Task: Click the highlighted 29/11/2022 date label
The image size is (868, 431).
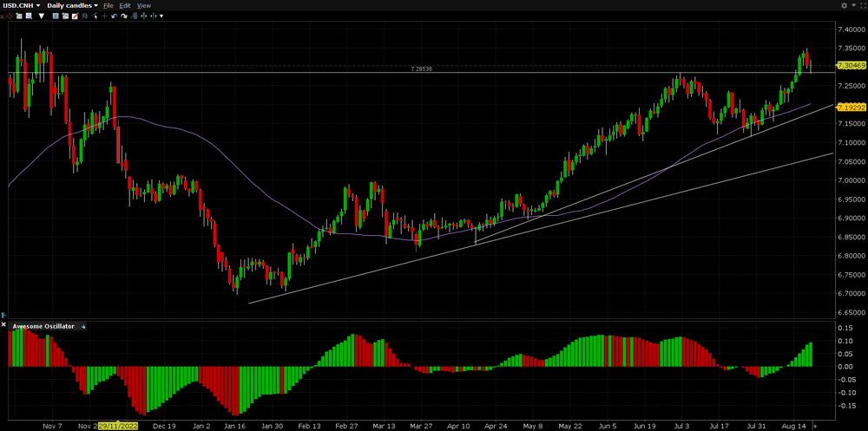Action: (118, 427)
